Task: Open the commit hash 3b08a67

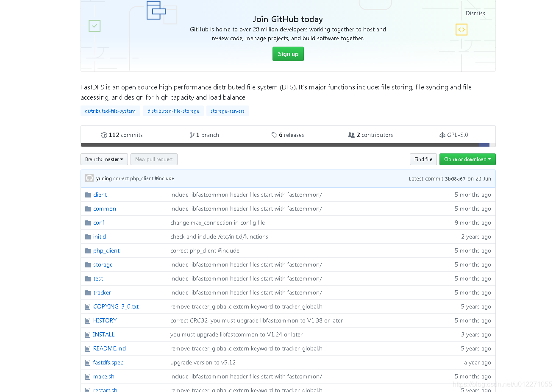Action: [455, 179]
